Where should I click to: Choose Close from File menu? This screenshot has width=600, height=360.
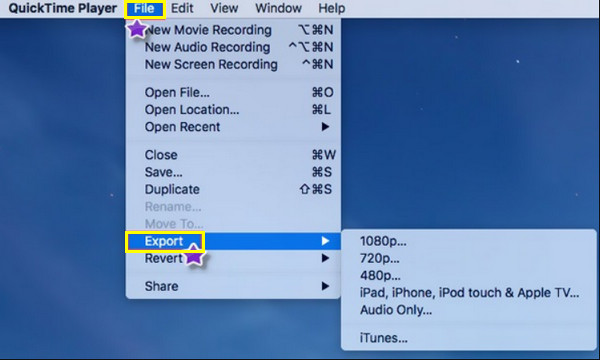233,155
